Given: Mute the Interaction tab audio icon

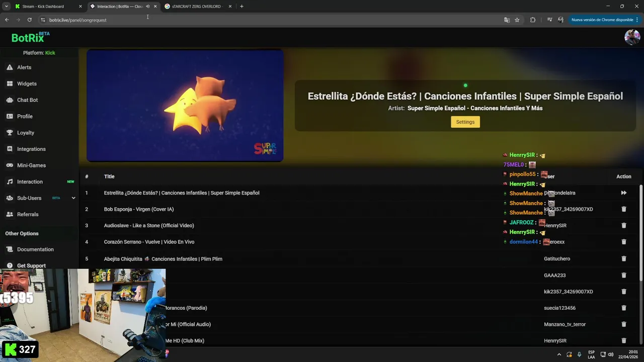Looking at the screenshot, I should click(x=147, y=7).
